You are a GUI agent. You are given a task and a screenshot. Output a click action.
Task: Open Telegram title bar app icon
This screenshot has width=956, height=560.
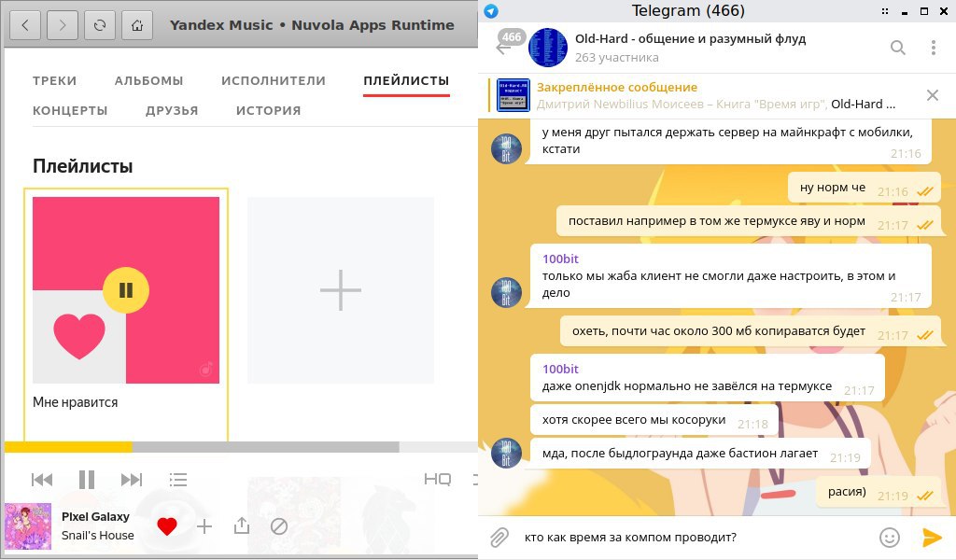(x=491, y=10)
